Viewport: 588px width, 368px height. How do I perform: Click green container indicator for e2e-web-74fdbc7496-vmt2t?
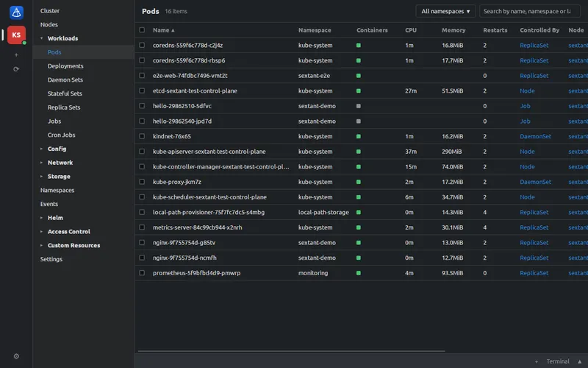359,76
